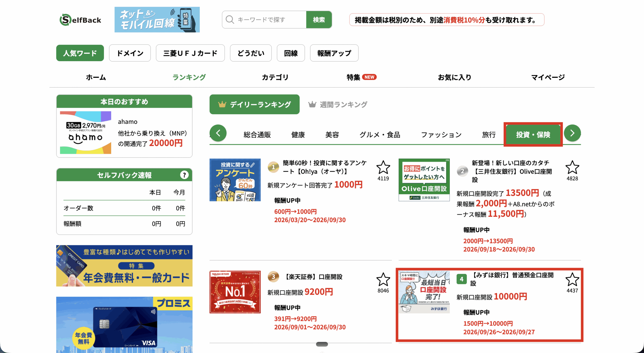Click the SelfBack logo

click(x=80, y=20)
